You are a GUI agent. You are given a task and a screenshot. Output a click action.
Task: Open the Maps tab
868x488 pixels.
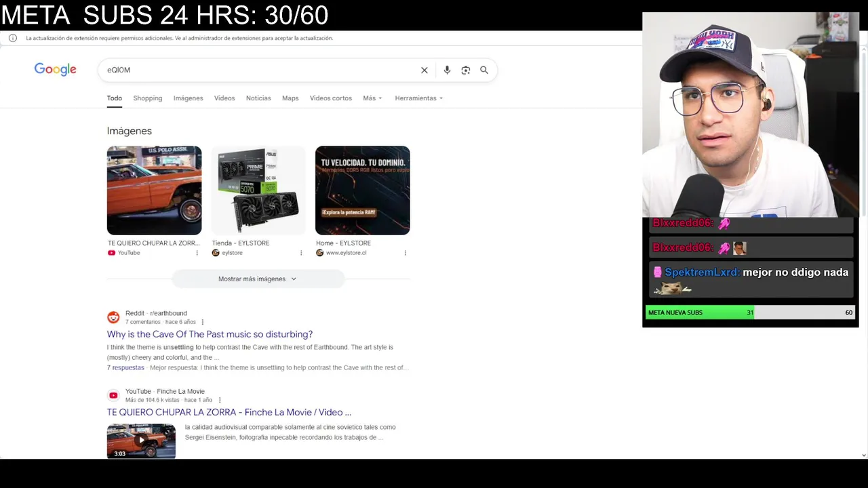(x=290, y=98)
